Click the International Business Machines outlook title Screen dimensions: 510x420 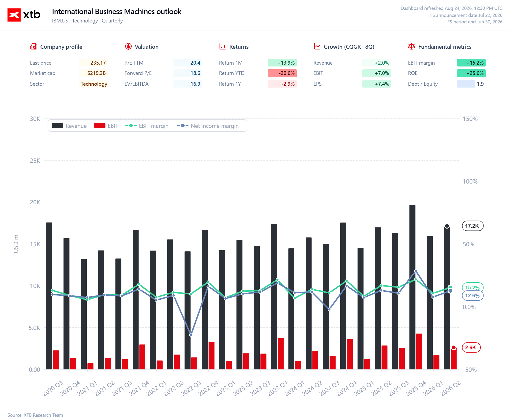point(117,11)
